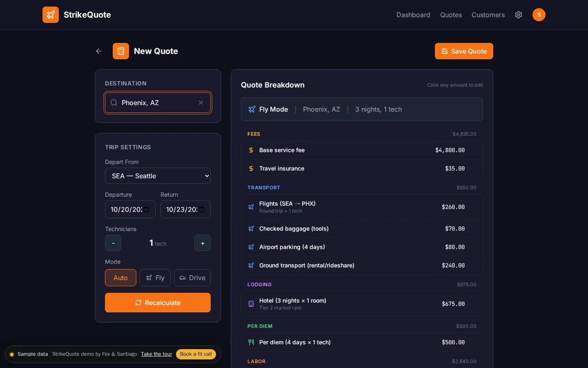The width and height of the screenshot is (588, 368).
Task: Switch trip mode to Drive
Action: (x=192, y=278)
